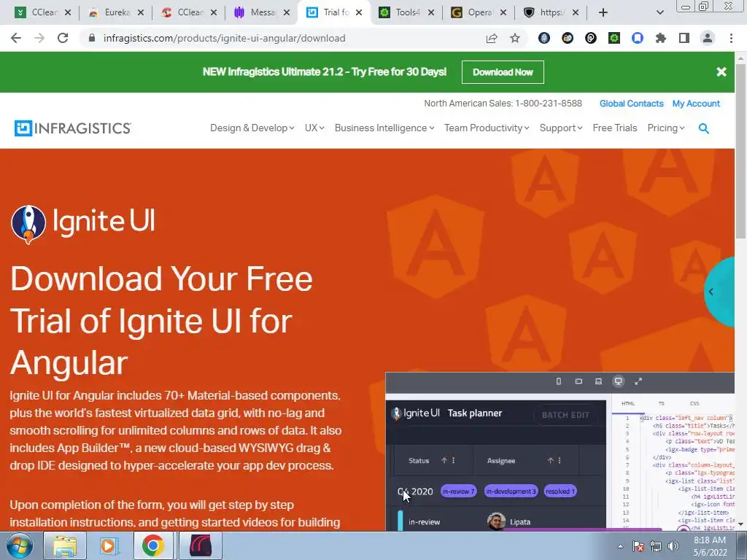Click the Infragistics logo
This screenshot has width=747, height=560.
click(72, 128)
